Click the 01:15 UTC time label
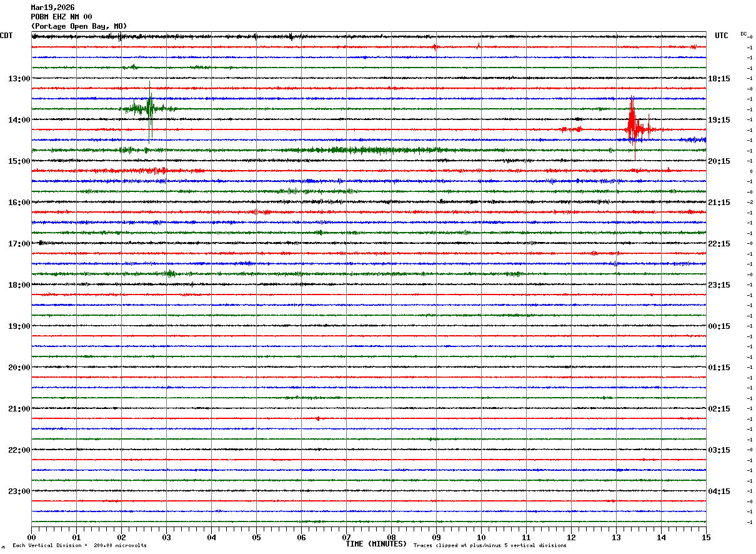Screen dimensions: 756x554 720,368
